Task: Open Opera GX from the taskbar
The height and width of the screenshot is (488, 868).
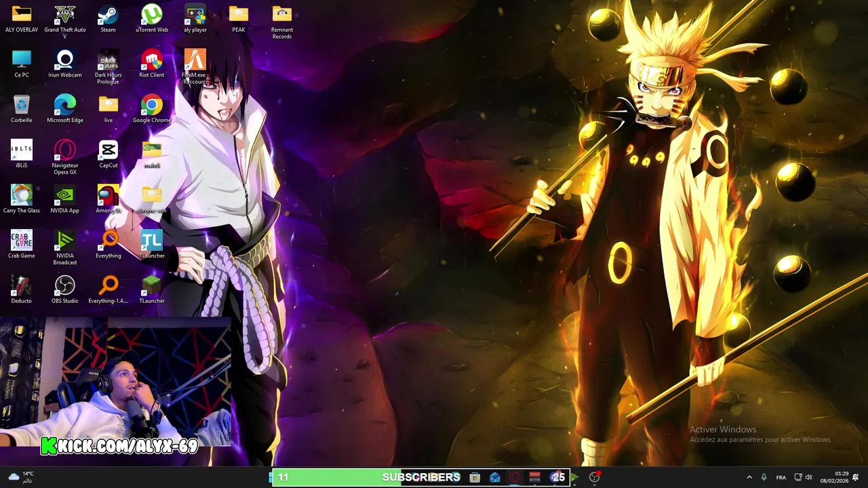Action: (515, 477)
